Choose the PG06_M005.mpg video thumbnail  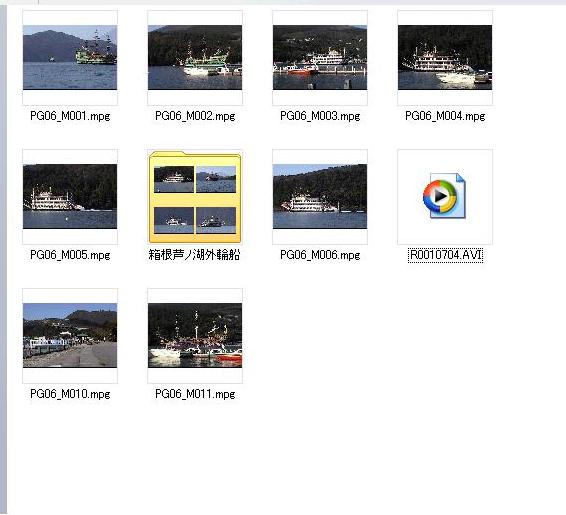(x=70, y=196)
